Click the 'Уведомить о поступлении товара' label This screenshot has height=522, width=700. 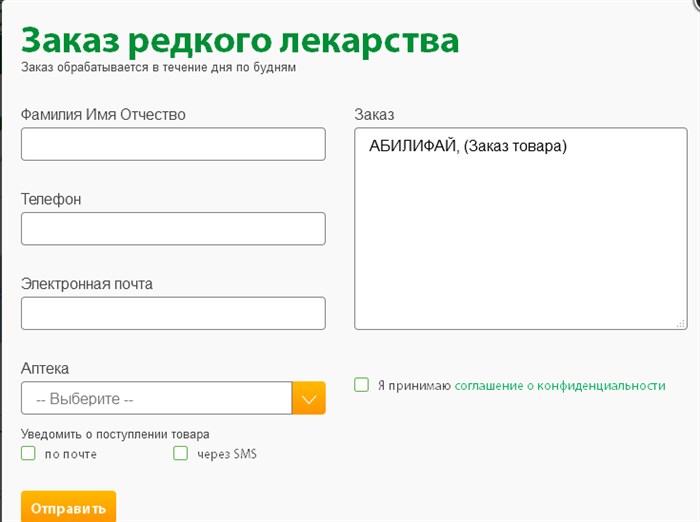pyautogui.click(x=115, y=434)
